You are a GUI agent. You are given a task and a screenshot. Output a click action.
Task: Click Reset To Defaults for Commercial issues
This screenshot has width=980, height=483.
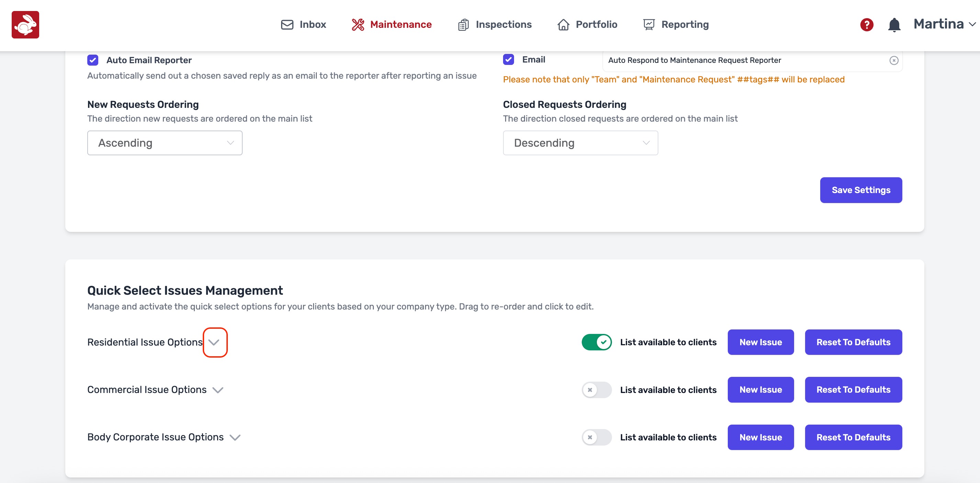coord(853,390)
